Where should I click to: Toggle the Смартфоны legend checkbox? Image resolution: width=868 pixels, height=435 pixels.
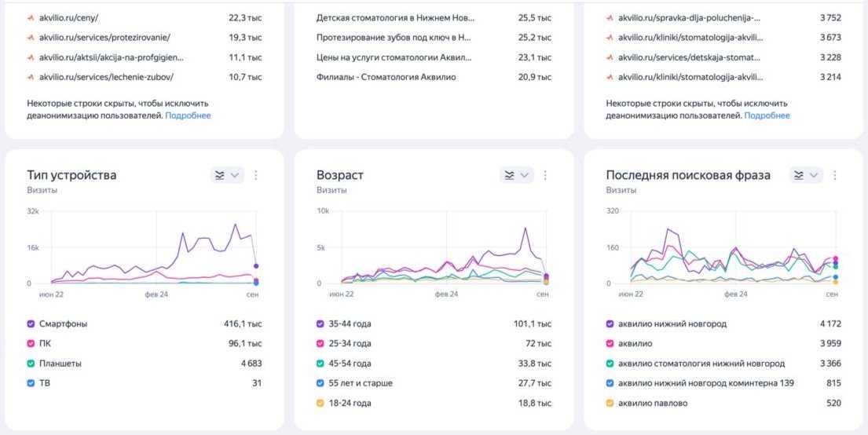coord(31,324)
